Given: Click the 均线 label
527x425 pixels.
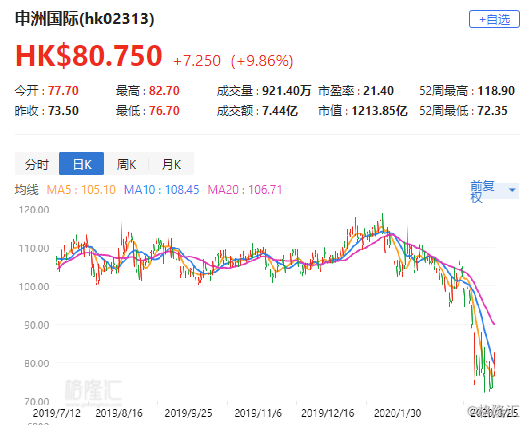Looking at the screenshot, I should pyautogui.click(x=27, y=190).
